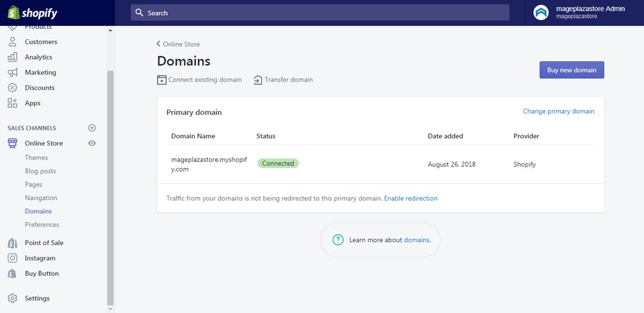Image resolution: width=644 pixels, height=313 pixels.
Task: View online store via the eye icon
Action: pos(92,143)
